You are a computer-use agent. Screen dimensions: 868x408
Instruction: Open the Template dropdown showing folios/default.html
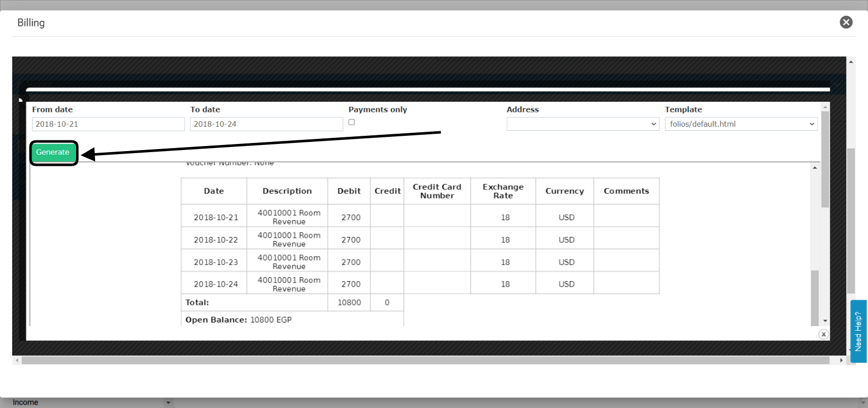pos(741,124)
